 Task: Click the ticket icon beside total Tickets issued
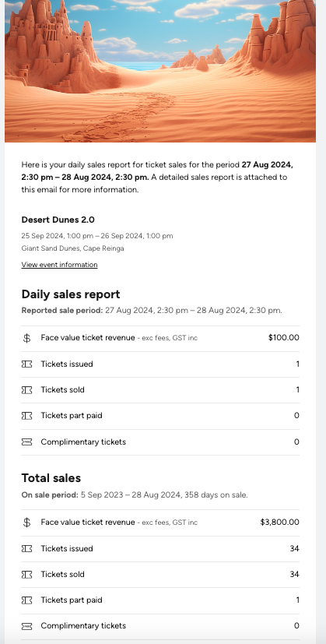tap(26, 549)
